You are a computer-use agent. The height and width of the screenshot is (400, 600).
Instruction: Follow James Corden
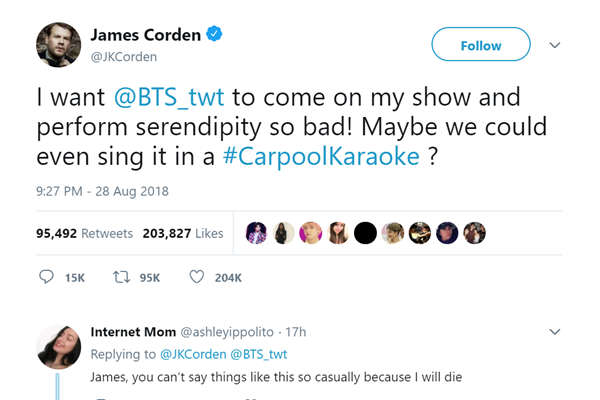[480, 45]
